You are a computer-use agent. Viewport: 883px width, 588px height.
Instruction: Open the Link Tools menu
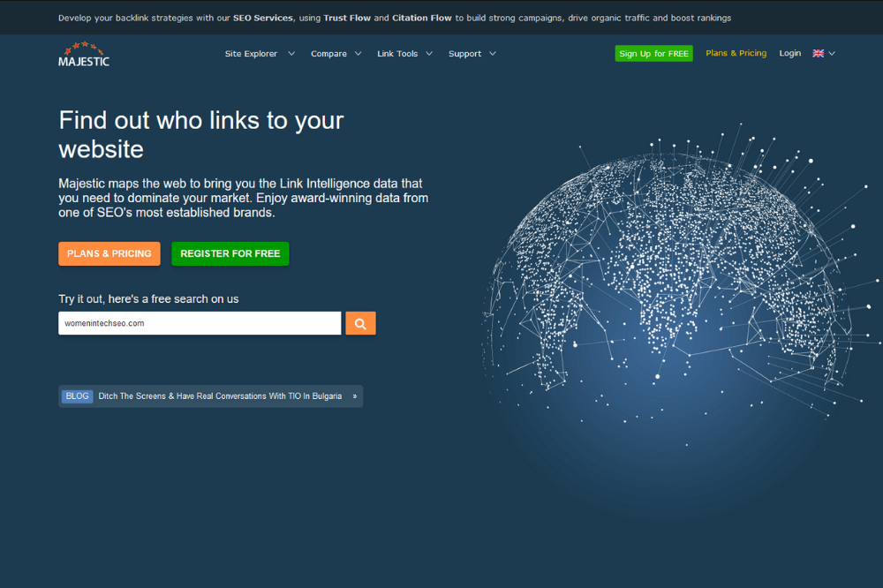click(397, 54)
